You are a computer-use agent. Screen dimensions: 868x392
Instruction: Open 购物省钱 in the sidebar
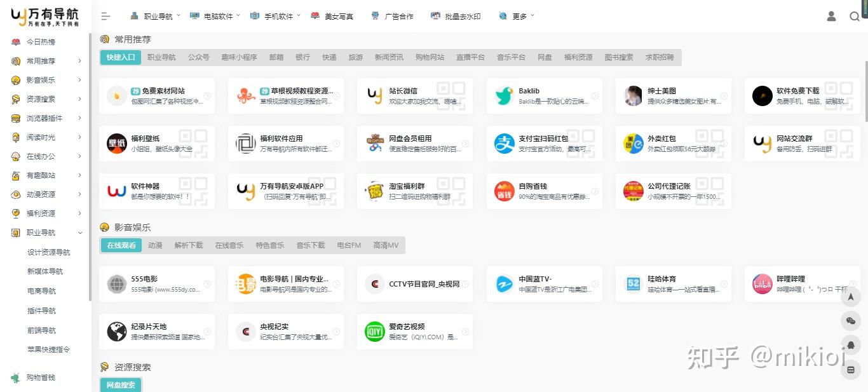(x=41, y=377)
